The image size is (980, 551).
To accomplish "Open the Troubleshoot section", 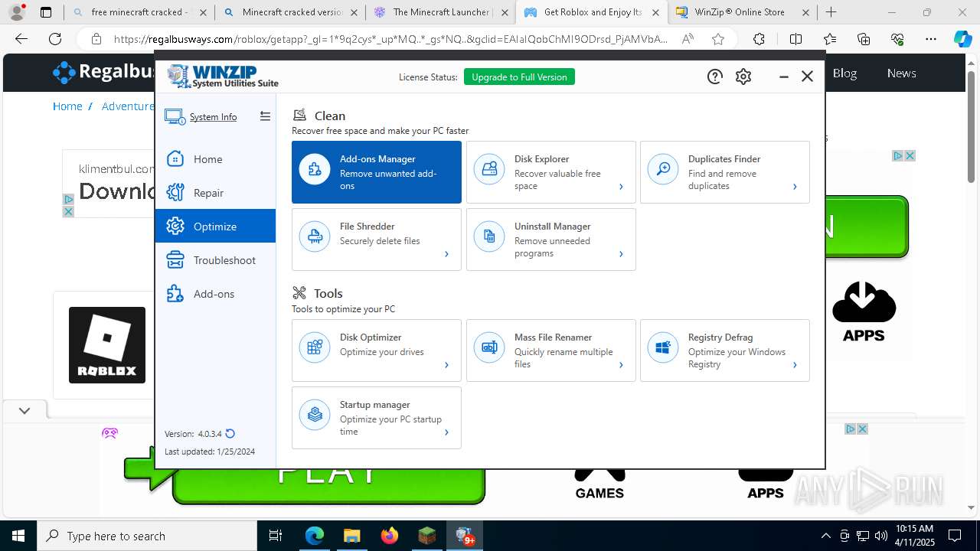I will [215, 260].
